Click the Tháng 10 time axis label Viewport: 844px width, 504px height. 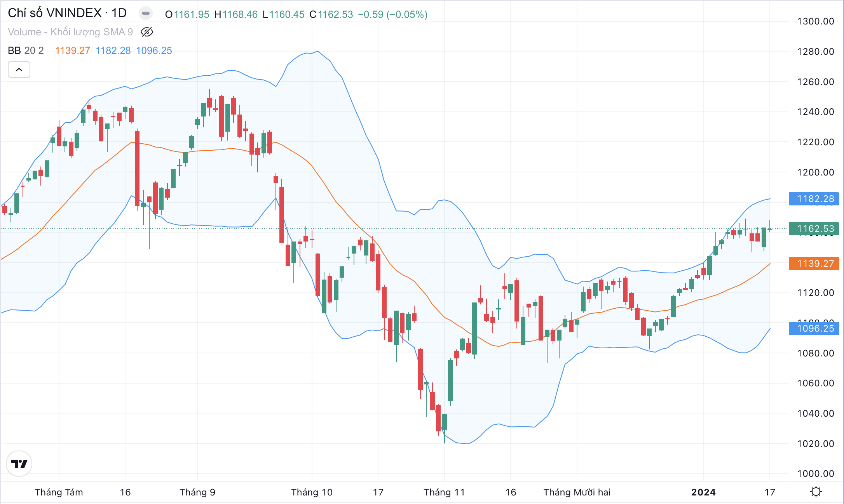coord(312,492)
